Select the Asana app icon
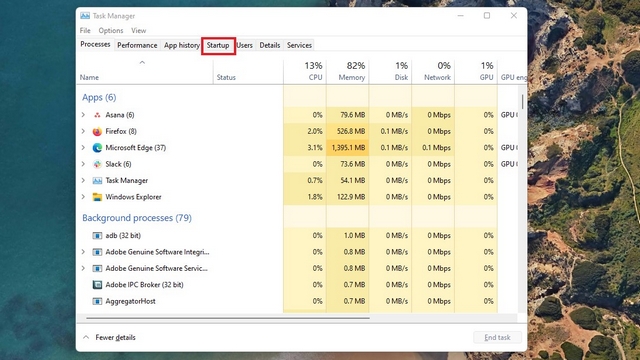Screen dimensions: 640x360 click(97, 115)
